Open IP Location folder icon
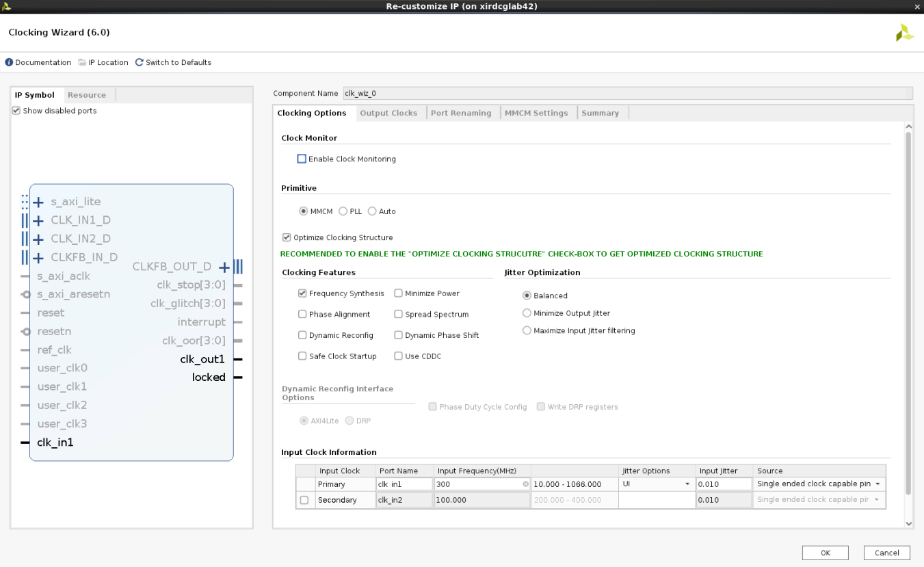The height and width of the screenshot is (567, 924). [82, 62]
